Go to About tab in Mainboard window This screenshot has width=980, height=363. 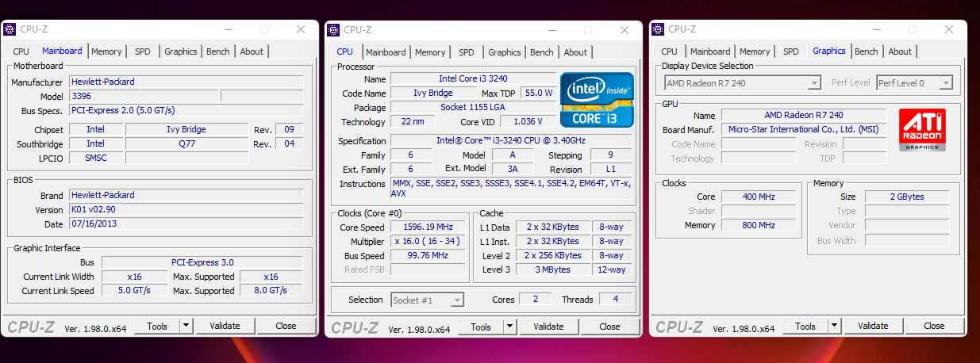252,52
